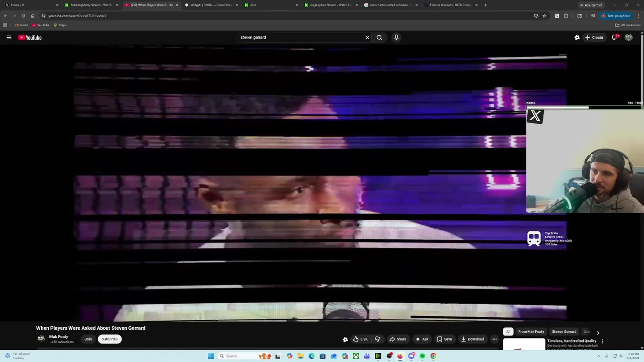Viewport: 644px width, 362px height.
Task: Go back in browser history
Action: [x=6, y=16]
